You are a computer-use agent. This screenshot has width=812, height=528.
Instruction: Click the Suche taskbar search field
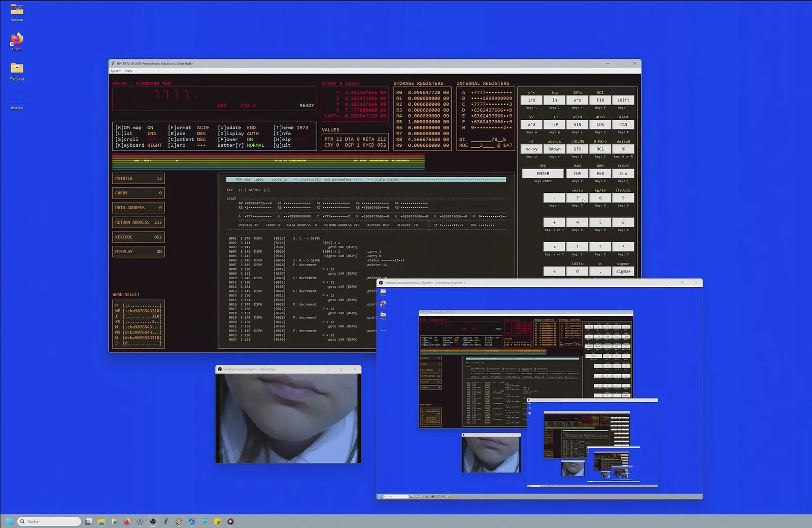pos(51,521)
